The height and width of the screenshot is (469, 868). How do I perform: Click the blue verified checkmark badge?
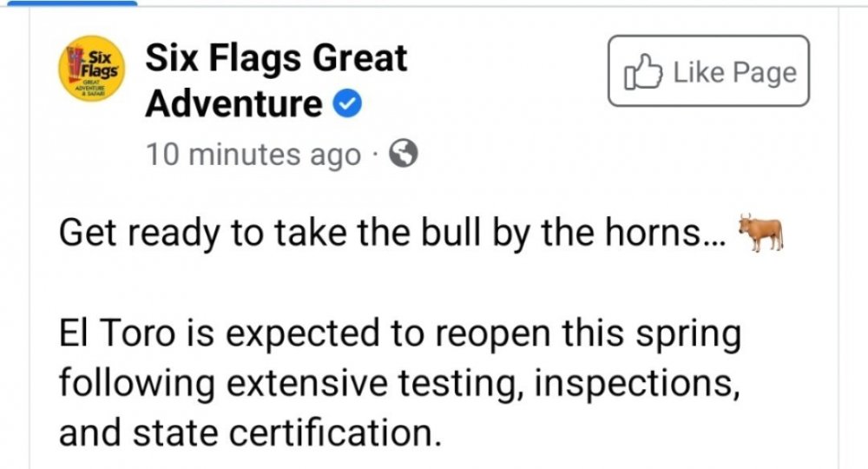click(348, 106)
